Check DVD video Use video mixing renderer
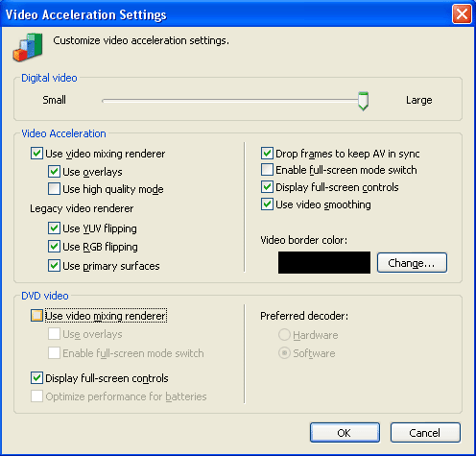Screen dimensions: 476x456 click(36, 316)
